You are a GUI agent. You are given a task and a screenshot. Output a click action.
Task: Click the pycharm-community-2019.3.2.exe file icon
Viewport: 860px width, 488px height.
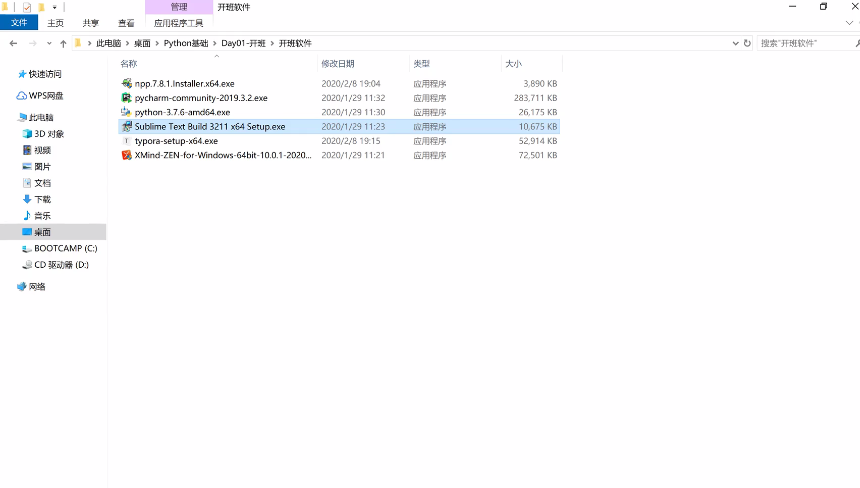[127, 98]
